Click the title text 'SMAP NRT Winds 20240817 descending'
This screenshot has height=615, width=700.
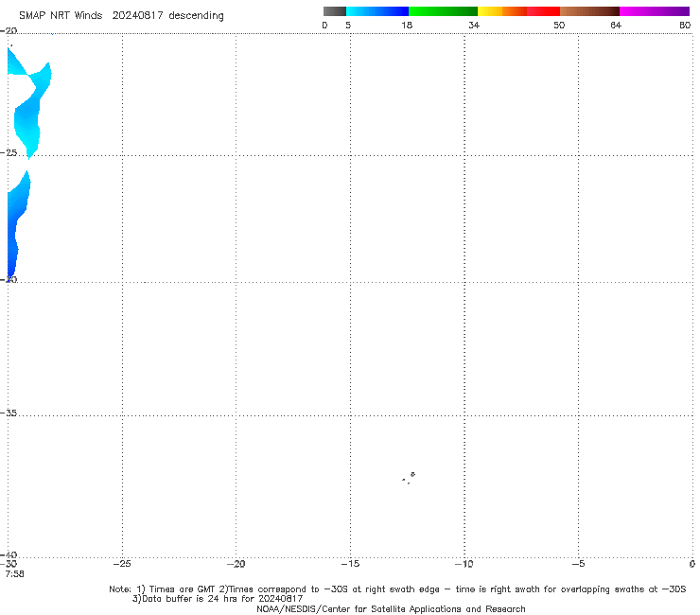click(x=121, y=16)
